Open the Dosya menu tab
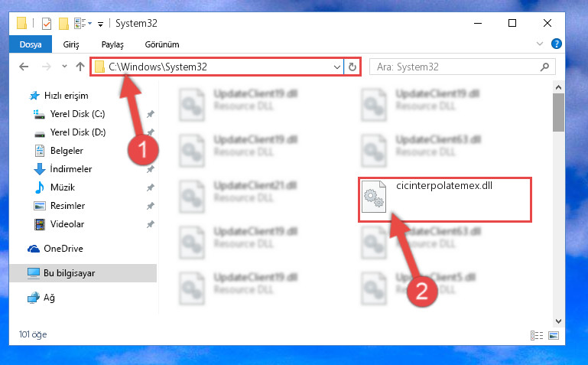 31,44
